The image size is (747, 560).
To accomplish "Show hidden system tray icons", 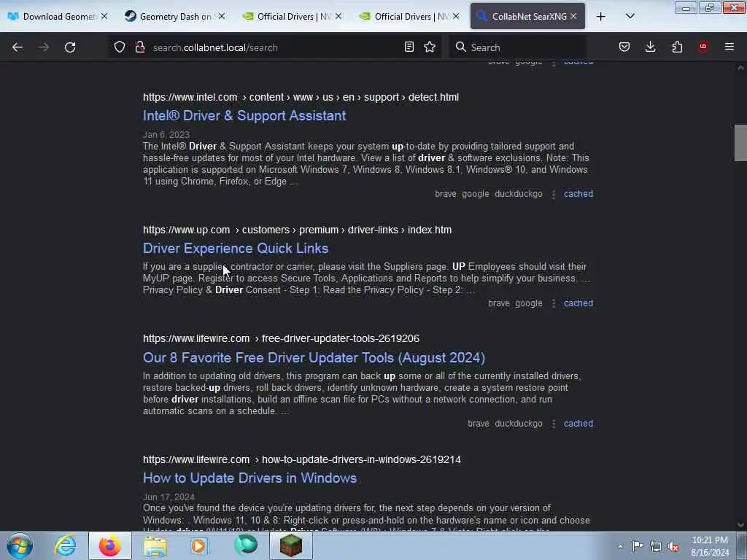I will (x=620, y=546).
